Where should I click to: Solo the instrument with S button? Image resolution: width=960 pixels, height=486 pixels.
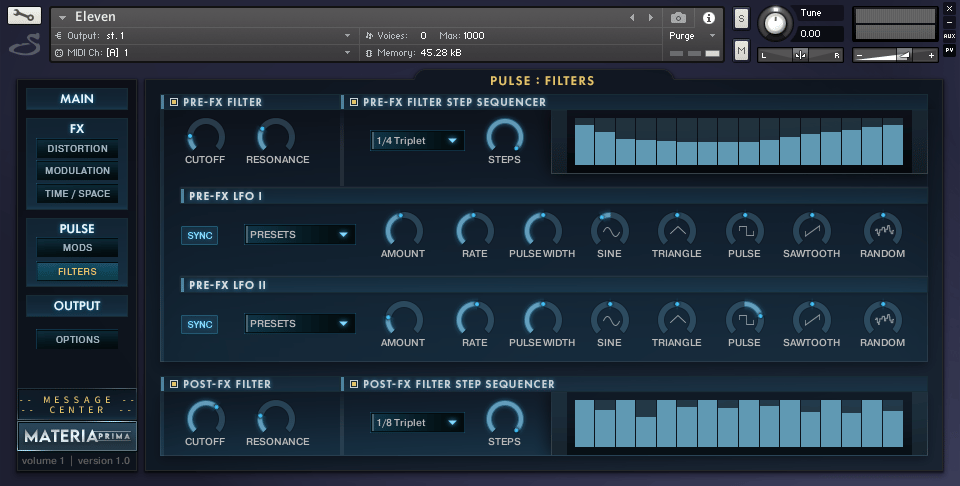click(x=741, y=18)
